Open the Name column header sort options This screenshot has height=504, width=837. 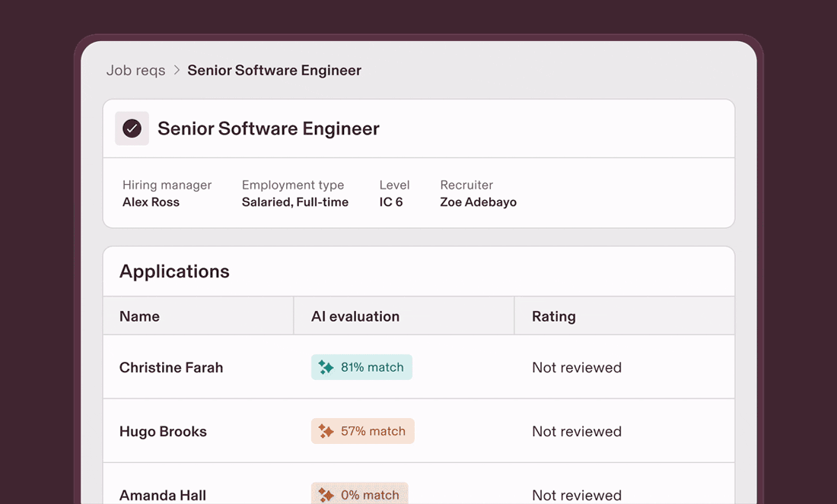click(139, 315)
